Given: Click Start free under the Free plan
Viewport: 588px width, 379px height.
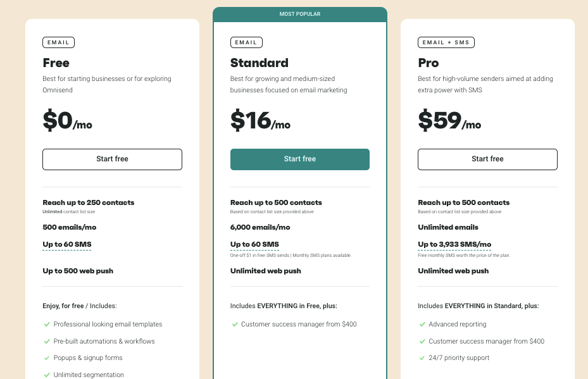Looking at the screenshot, I should tap(112, 159).
